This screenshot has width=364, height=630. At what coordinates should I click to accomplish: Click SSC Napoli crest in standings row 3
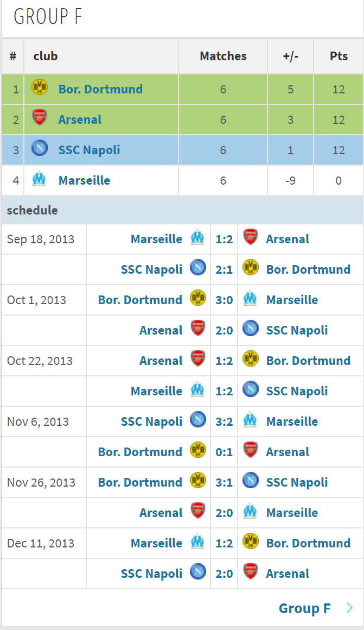click(x=40, y=149)
